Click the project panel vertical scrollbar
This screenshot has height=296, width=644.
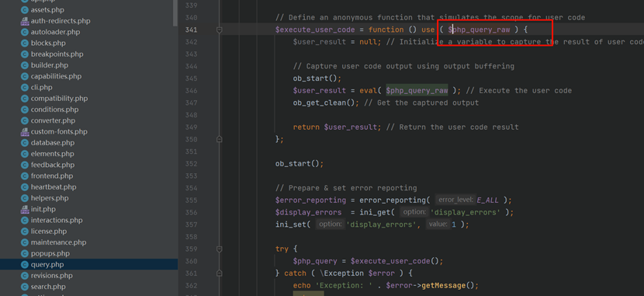[x=175, y=13]
